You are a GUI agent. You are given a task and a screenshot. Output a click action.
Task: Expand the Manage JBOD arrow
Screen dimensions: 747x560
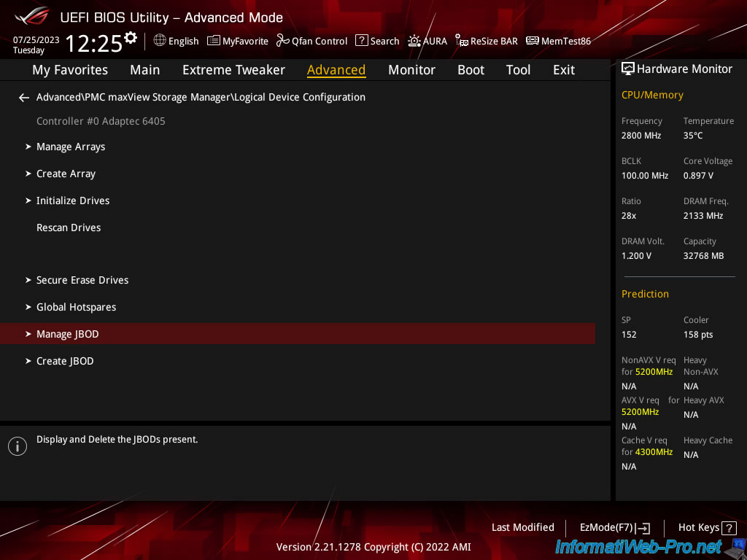(x=28, y=334)
